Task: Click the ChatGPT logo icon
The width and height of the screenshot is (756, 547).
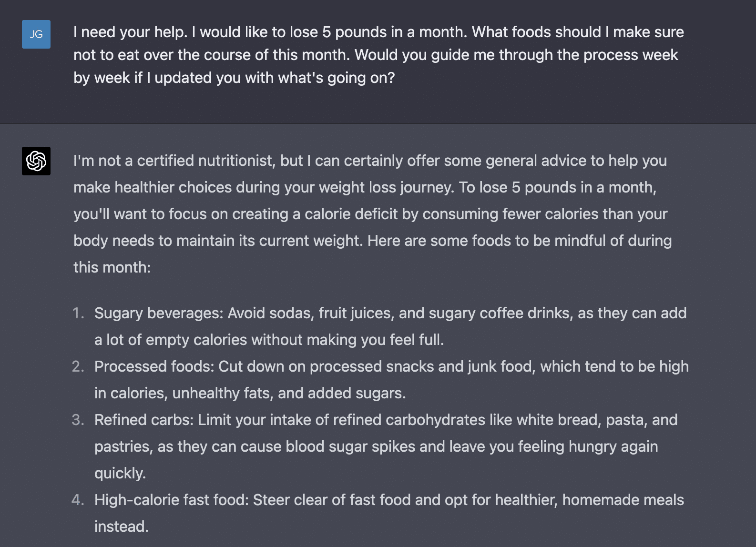Action: coord(36,161)
